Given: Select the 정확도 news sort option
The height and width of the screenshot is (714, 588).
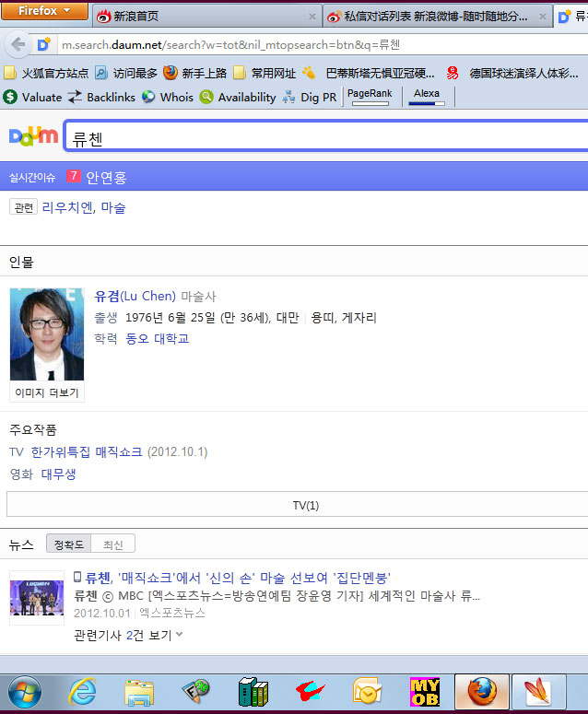Looking at the screenshot, I should click(69, 544).
